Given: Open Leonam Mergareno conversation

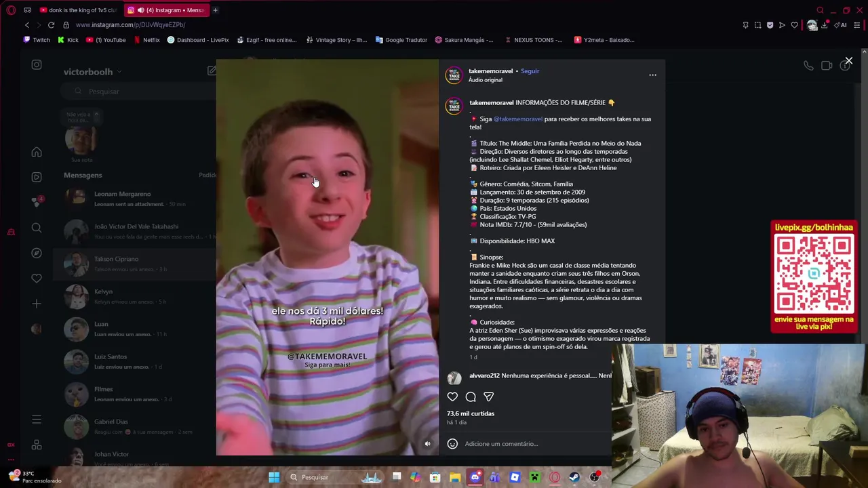Looking at the screenshot, I should point(136,199).
